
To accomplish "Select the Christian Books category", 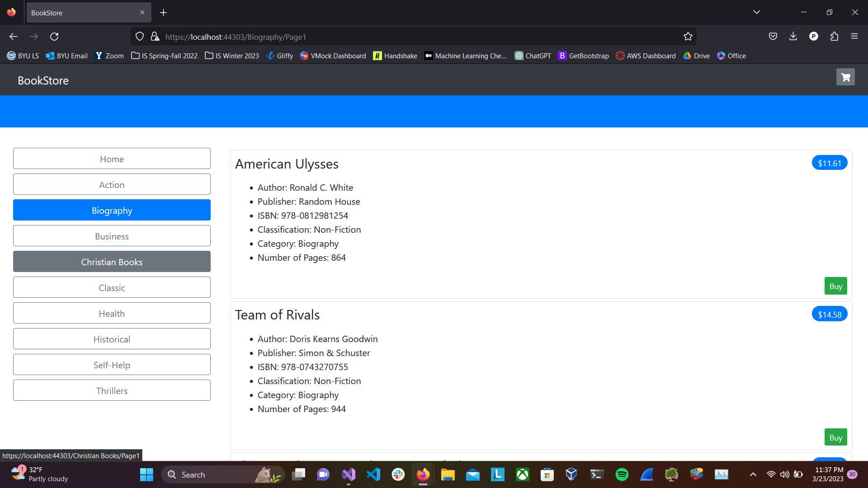I will [x=112, y=262].
